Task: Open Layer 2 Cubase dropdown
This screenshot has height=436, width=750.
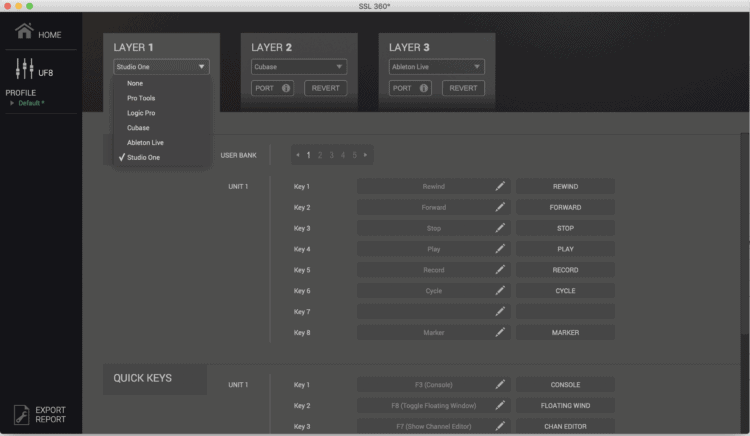Action: click(x=299, y=66)
